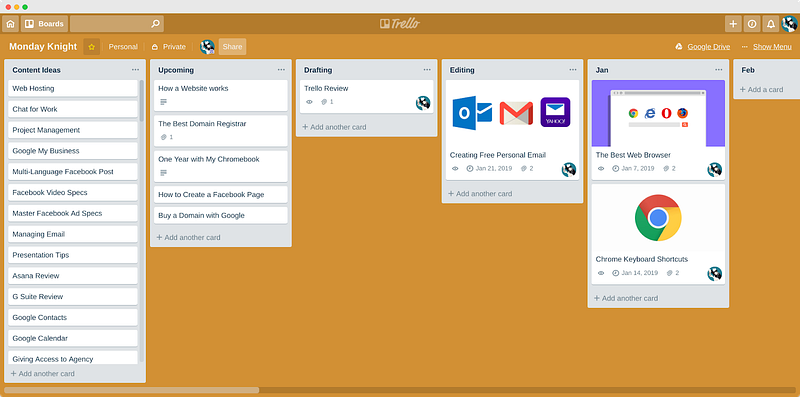Click the Jan 21, 2019 due date badge
800x397 pixels.
488,168
